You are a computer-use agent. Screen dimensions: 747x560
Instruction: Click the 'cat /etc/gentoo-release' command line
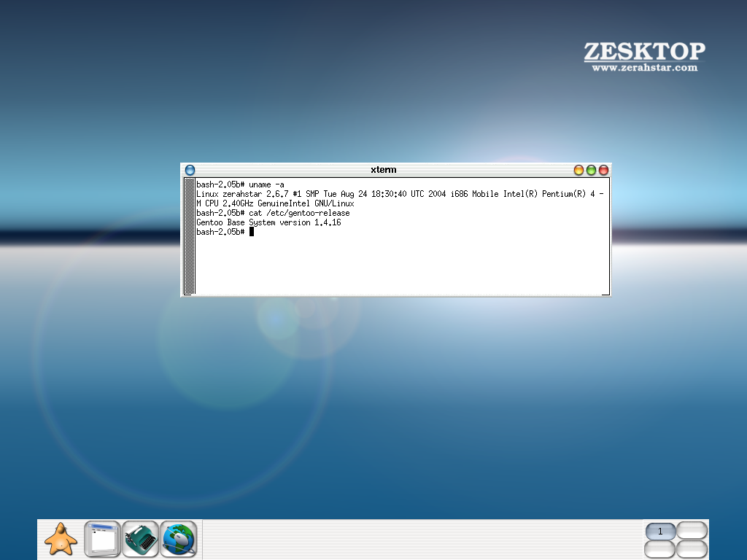coord(273,213)
